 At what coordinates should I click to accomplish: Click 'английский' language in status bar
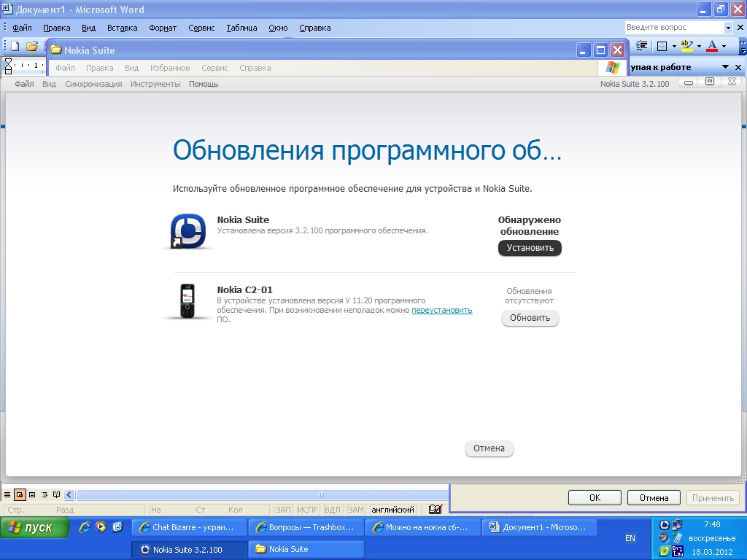pyautogui.click(x=392, y=510)
